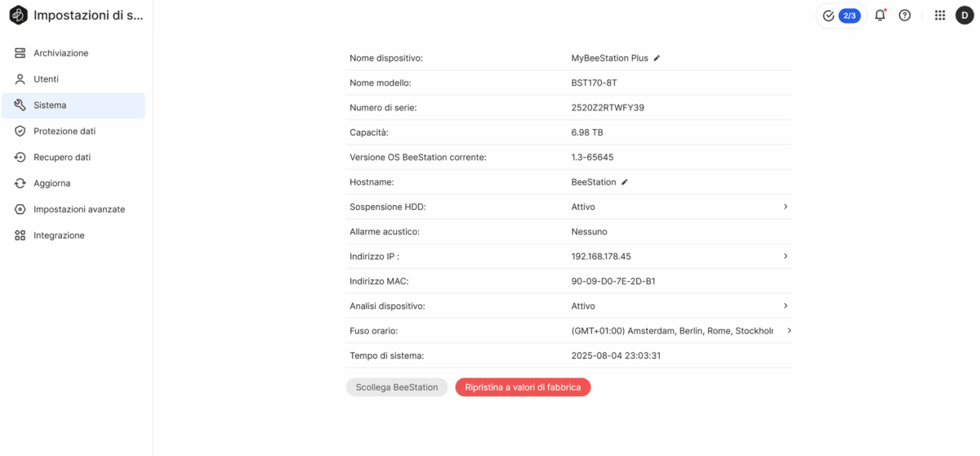Click the Impostazioni di s... title

pyautogui.click(x=88, y=16)
